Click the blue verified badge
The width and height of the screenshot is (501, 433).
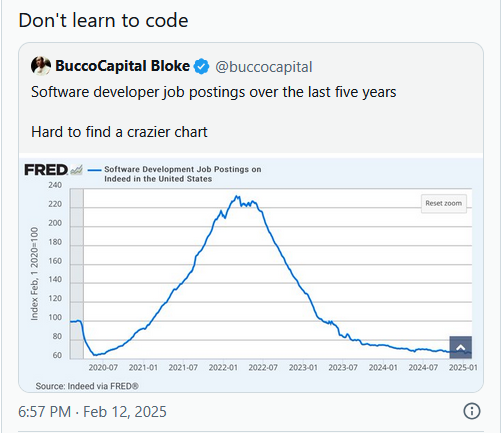point(201,66)
